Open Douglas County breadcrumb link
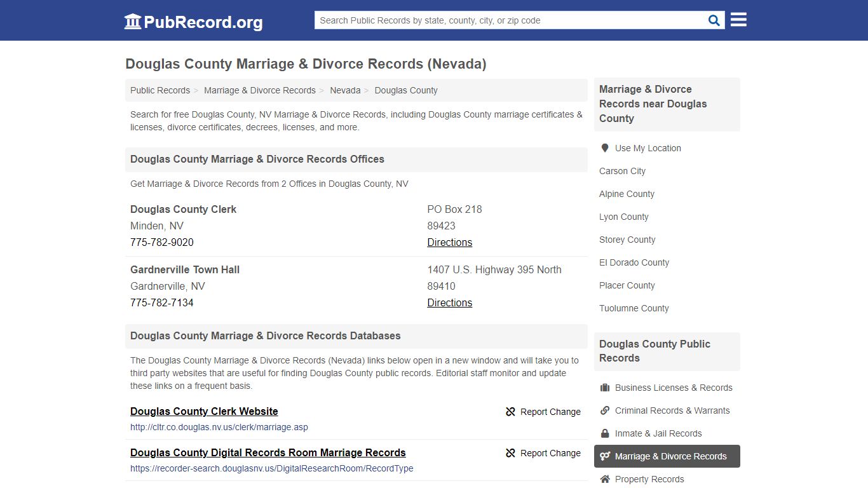Screen dimensions: 868x488 point(406,90)
